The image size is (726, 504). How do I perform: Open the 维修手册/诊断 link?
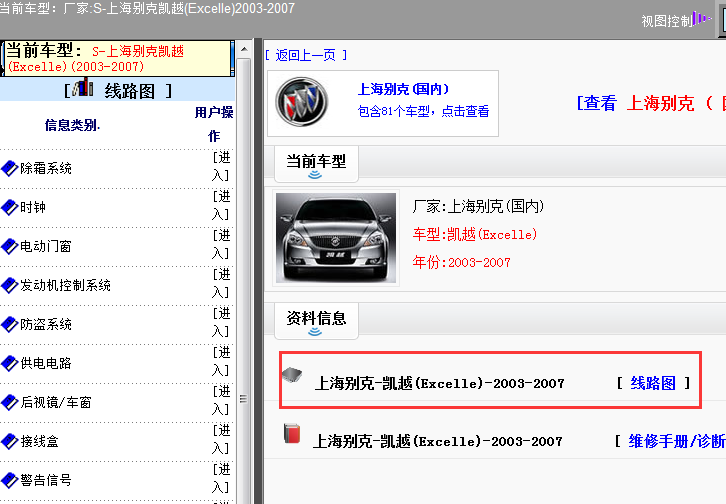(x=676, y=441)
